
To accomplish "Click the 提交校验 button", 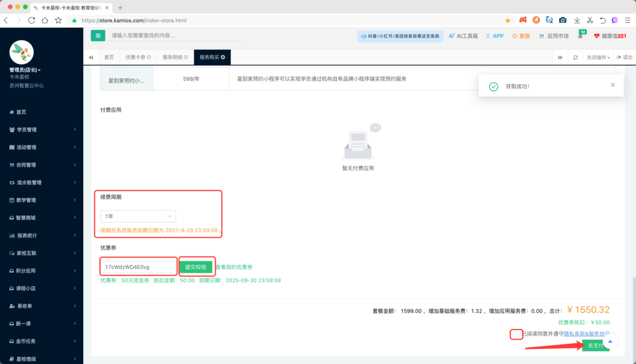I will [x=196, y=267].
